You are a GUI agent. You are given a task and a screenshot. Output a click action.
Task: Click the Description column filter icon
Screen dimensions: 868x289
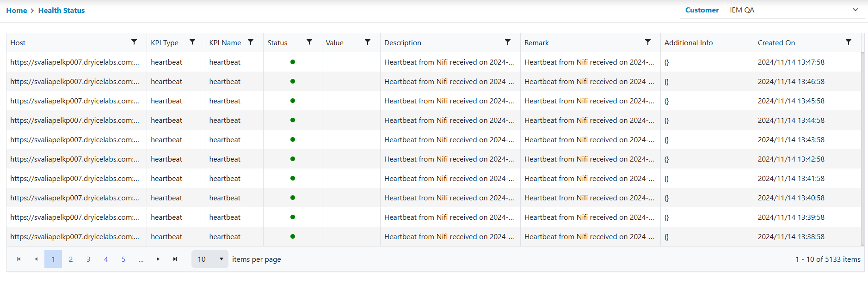coord(508,42)
